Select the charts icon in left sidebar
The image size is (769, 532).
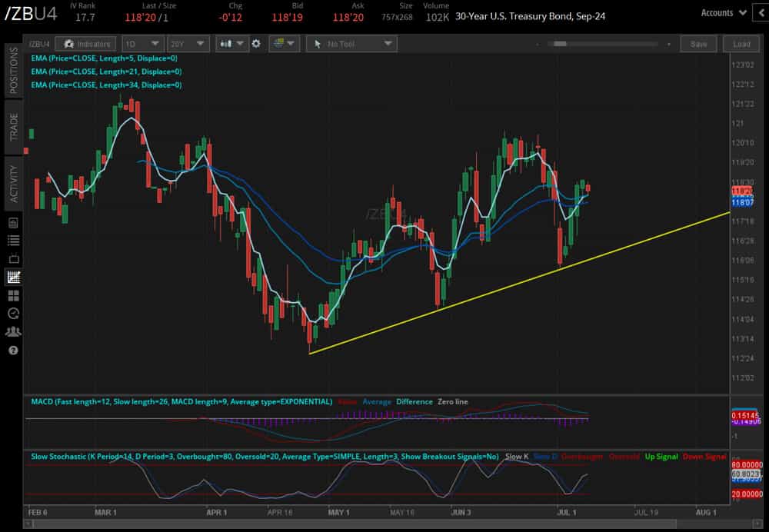click(x=13, y=277)
